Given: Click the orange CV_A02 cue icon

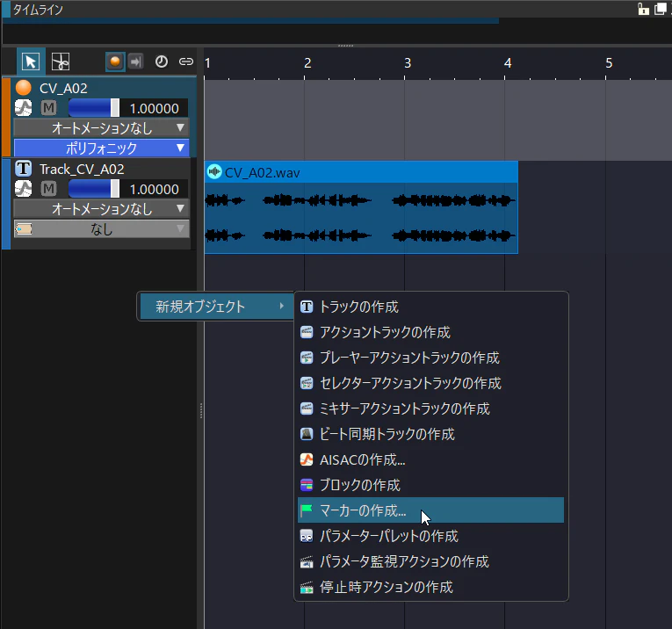Looking at the screenshot, I should [x=24, y=87].
